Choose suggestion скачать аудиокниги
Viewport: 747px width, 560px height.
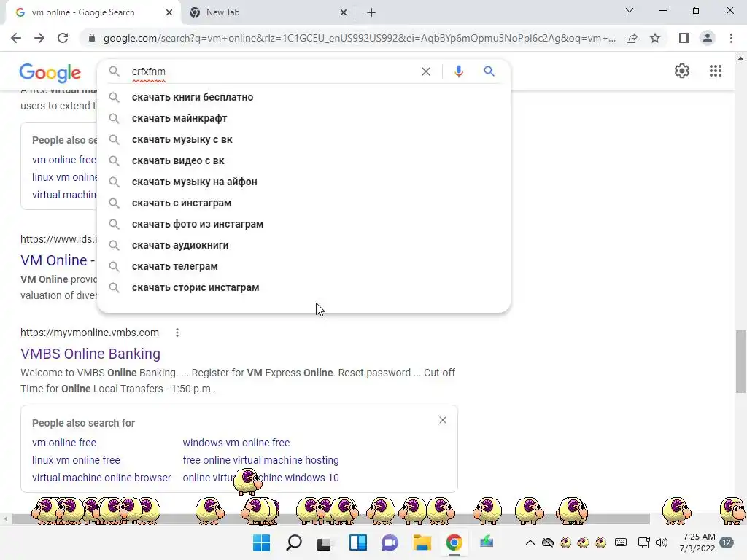304,245
